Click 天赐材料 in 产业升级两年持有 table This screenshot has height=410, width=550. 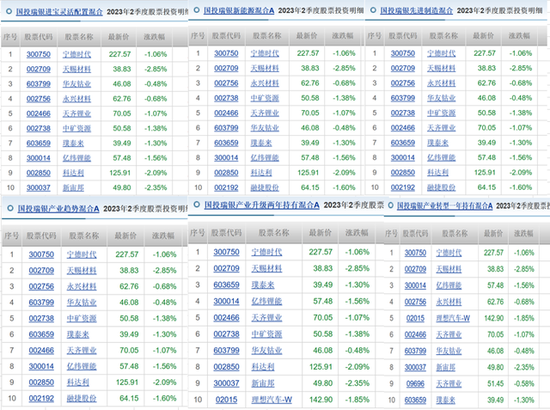point(267,269)
